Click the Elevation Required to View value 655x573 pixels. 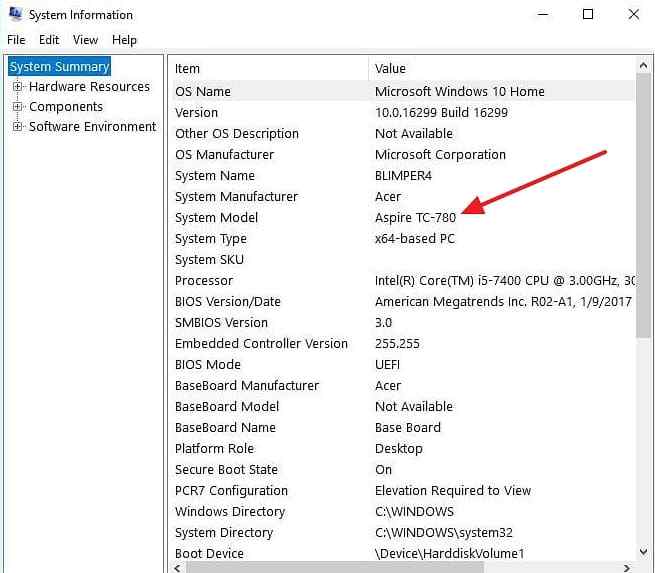(x=453, y=491)
